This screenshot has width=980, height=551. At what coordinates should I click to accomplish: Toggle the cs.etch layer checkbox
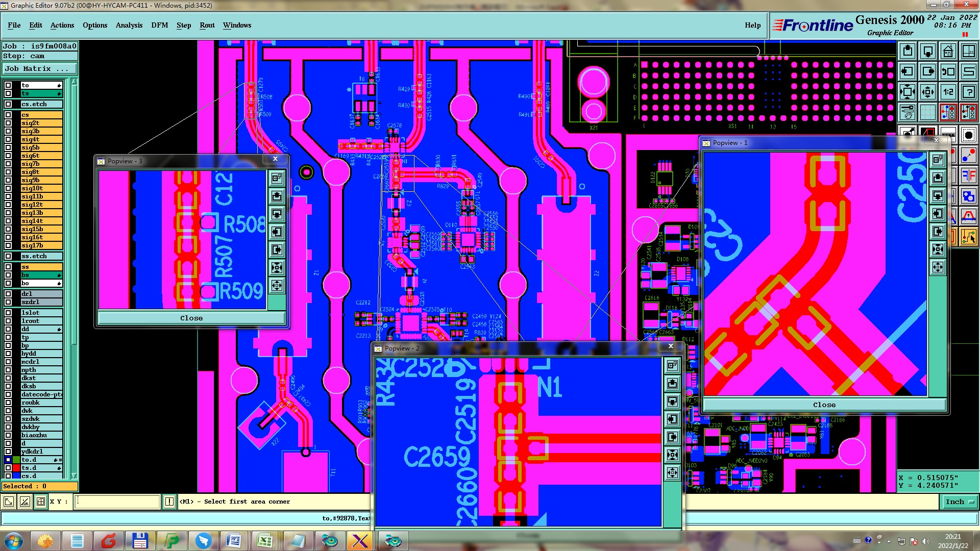tap(8, 104)
